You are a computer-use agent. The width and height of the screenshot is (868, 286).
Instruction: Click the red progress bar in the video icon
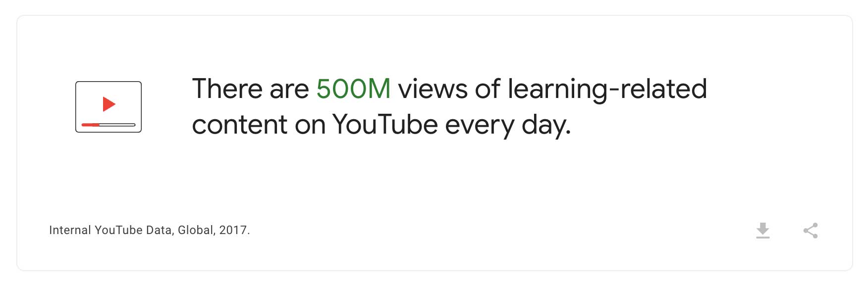tap(92, 125)
